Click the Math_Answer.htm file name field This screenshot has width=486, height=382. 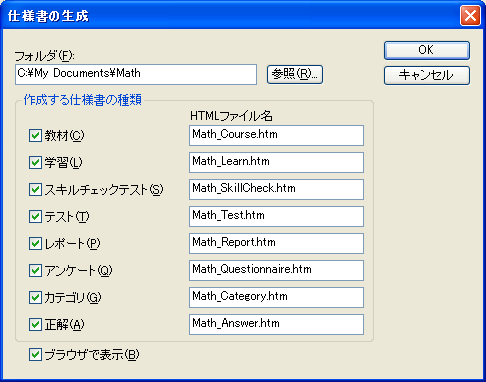(276, 324)
